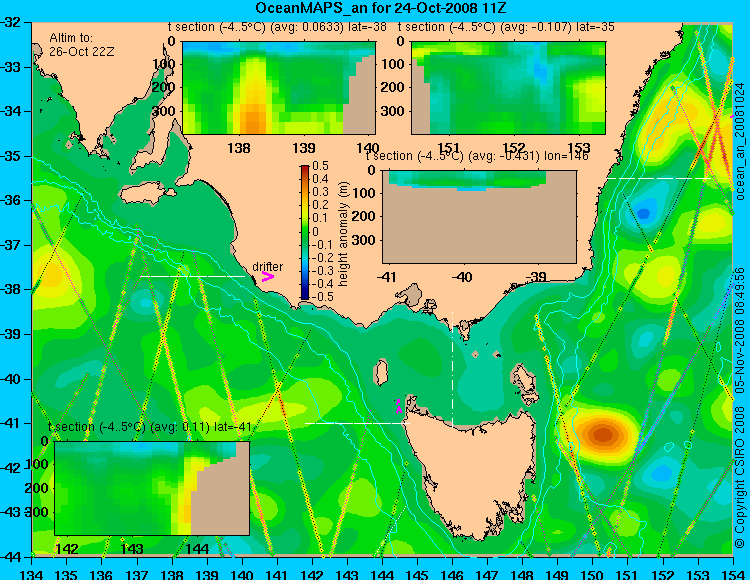This screenshot has height=580, width=750.
Task: Click the magenta drifter arrow beside 'drifter' label
Action: coord(267,276)
